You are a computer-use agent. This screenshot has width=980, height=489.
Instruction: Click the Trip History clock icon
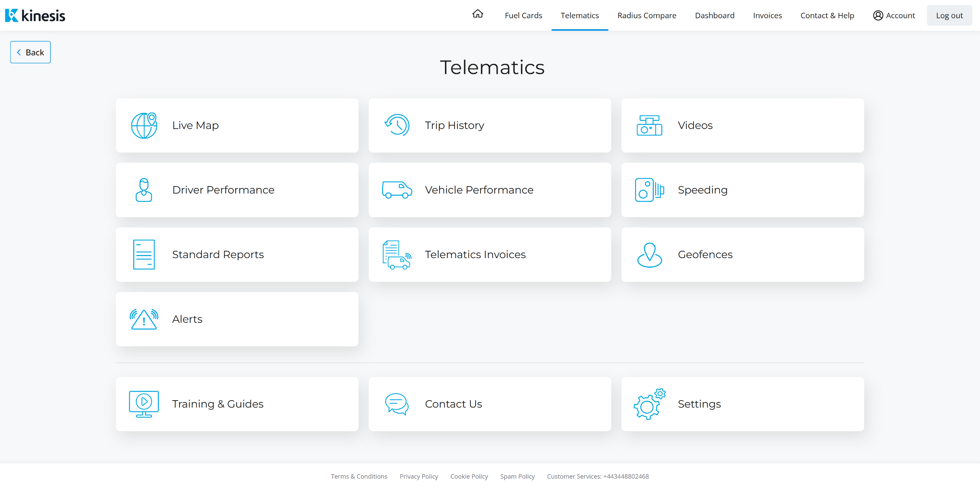397,125
